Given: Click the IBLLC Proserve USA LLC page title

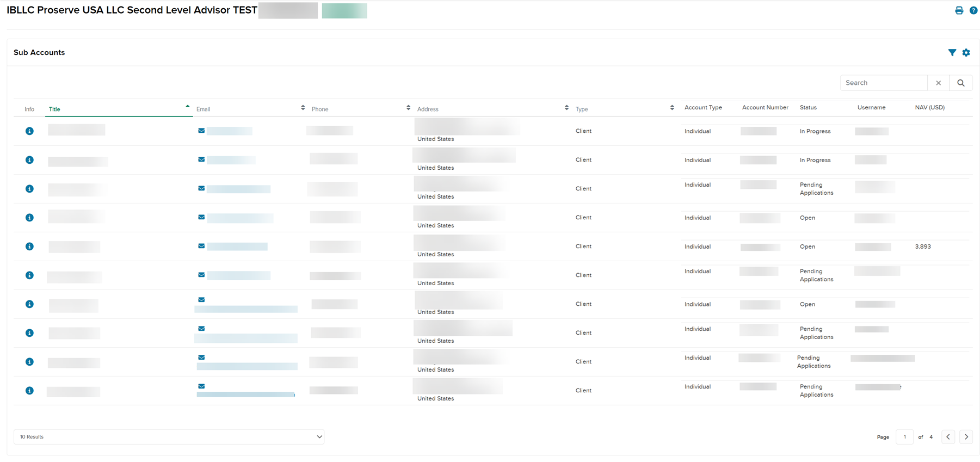Looking at the screenshot, I should coord(132,10).
